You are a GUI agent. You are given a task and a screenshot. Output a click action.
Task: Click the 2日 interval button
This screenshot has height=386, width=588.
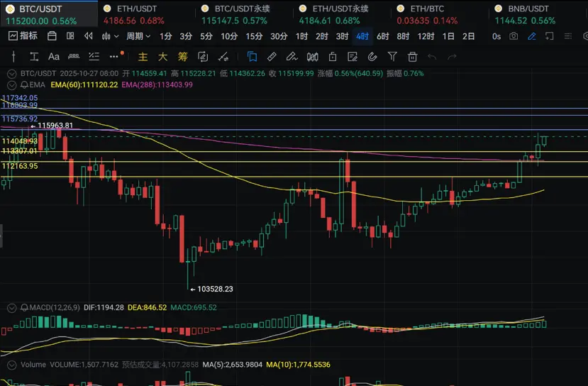[x=468, y=36]
